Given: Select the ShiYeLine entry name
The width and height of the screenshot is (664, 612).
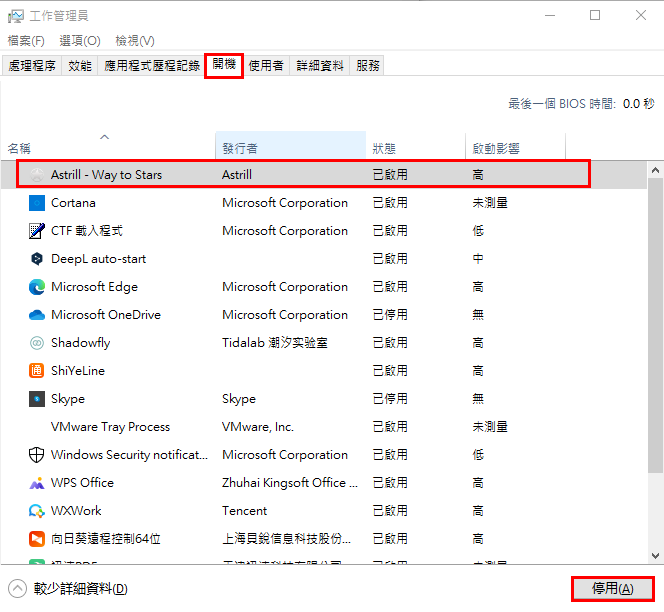Looking at the screenshot, I should (78, 371).
